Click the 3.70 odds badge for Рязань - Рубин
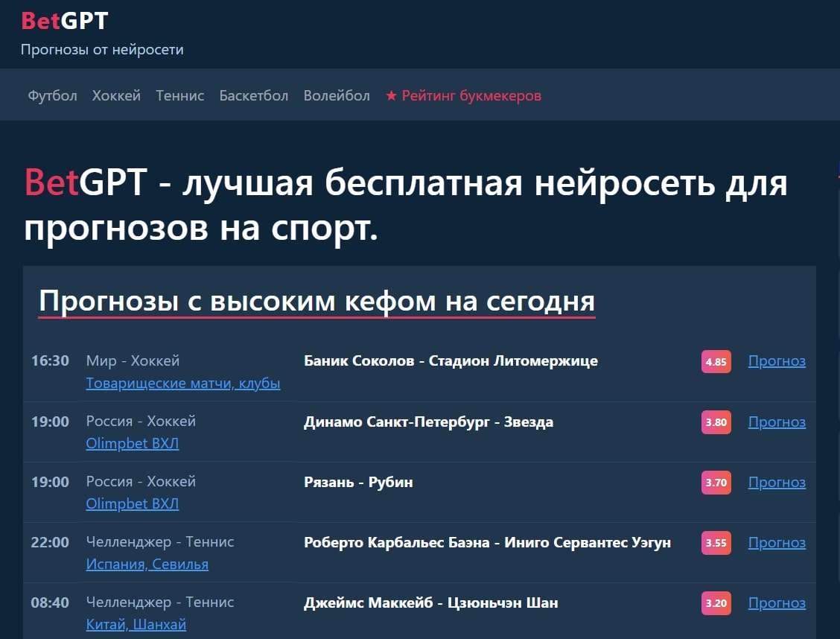Image resolution: width=840 pixels, height=639 pixels. [x=716, y=483]
